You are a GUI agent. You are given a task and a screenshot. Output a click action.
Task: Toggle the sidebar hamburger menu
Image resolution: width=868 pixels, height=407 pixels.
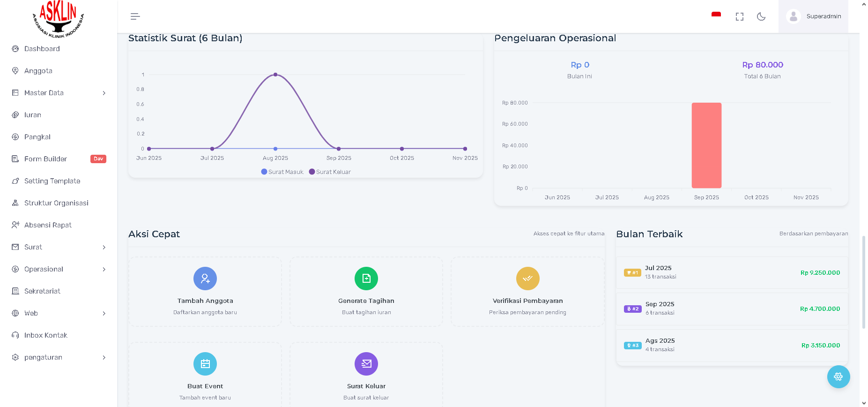tap(135, 16)
